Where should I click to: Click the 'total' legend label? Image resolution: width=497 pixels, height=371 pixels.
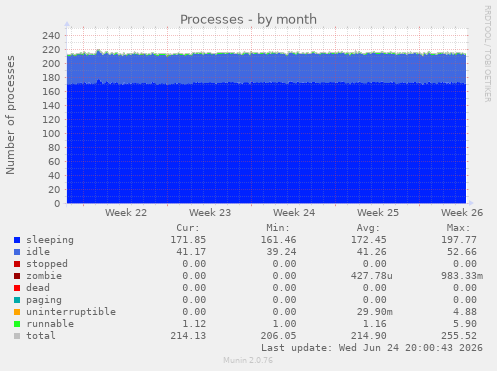[41, 336]
